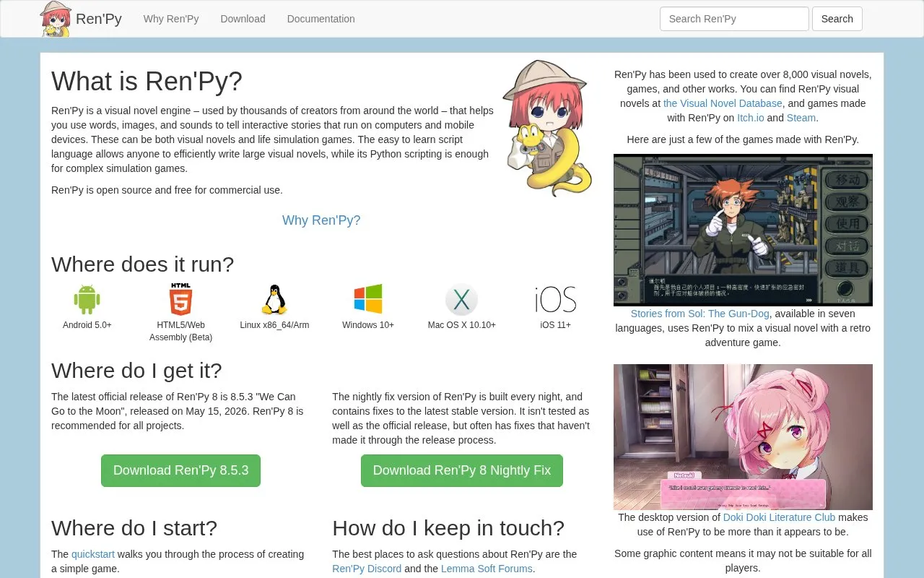Open the Ren'Py Discord link
The height and width of the screenshot is (578, 924).
coord(367,569)
